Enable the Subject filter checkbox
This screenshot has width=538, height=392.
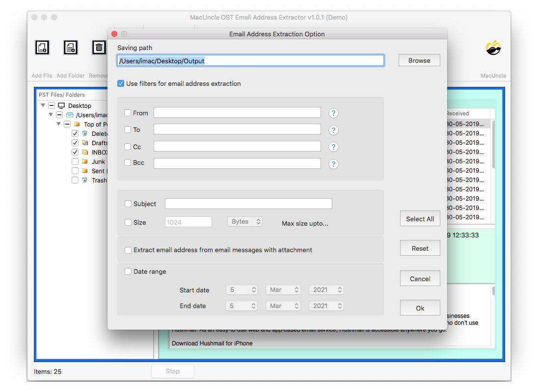click(128, 204)
